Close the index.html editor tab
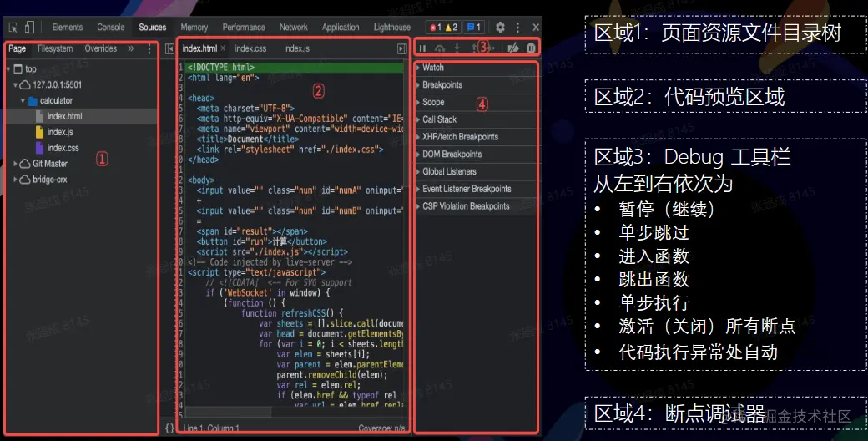 pos(223,48)
